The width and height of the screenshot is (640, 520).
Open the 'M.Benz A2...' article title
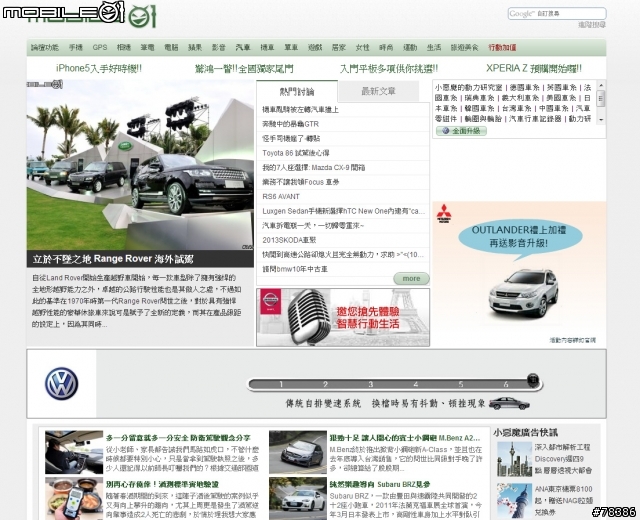[x=405, y=438]
